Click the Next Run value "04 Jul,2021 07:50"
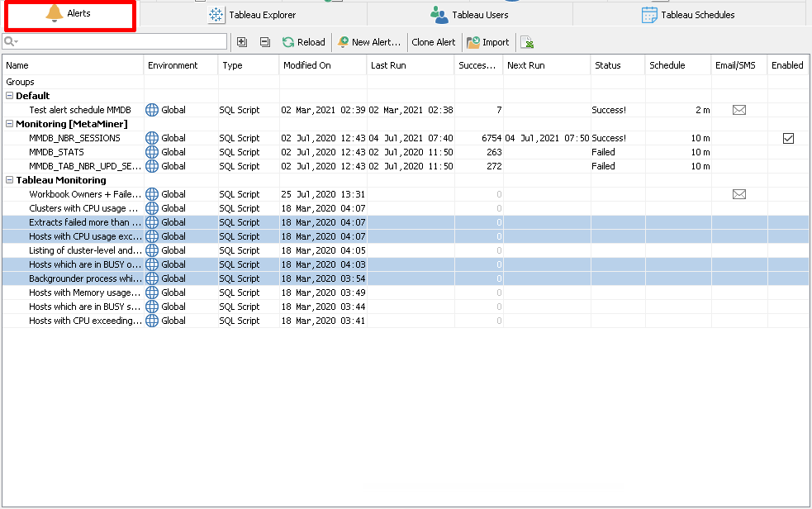This screenshot has height=509, width=812. [547, 138]
